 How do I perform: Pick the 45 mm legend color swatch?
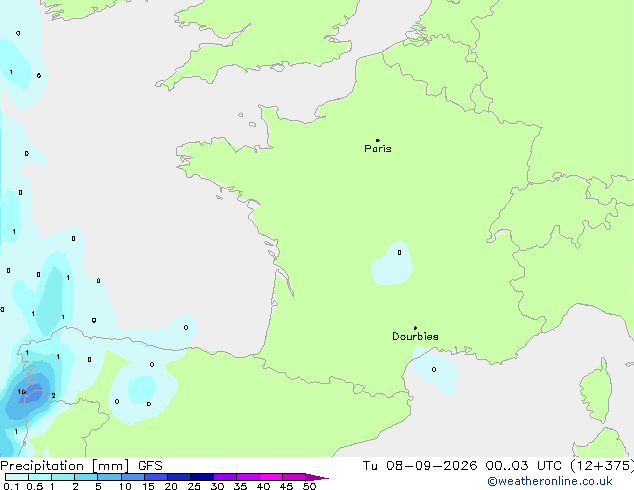tap(294, 477)
